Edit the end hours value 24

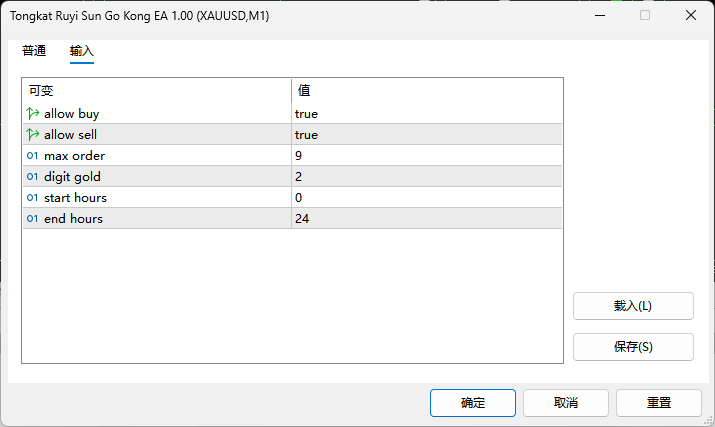(x=426, y=219)
